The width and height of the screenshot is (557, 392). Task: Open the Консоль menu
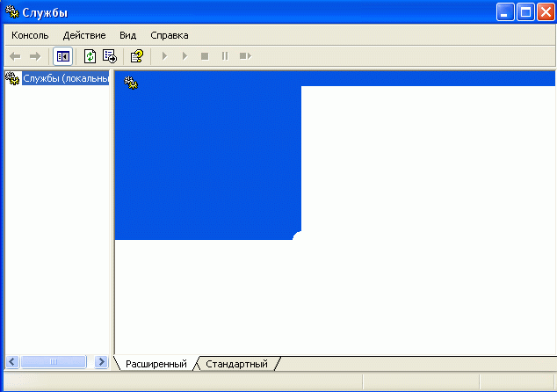click(30, 35)
